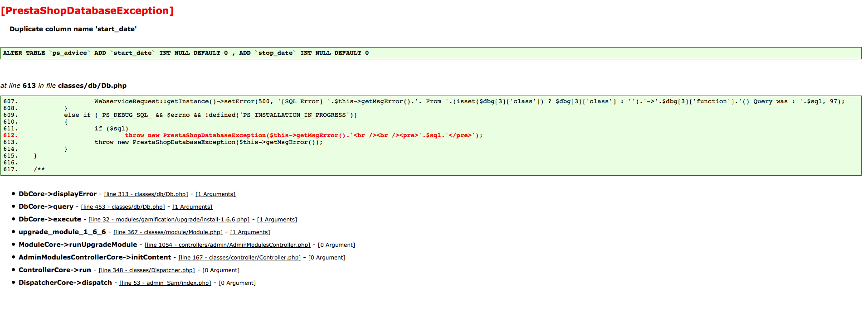Show arguments for upgrade_module_1_6_6
This screenshot has width=868, height=317.
coord(250,232)
